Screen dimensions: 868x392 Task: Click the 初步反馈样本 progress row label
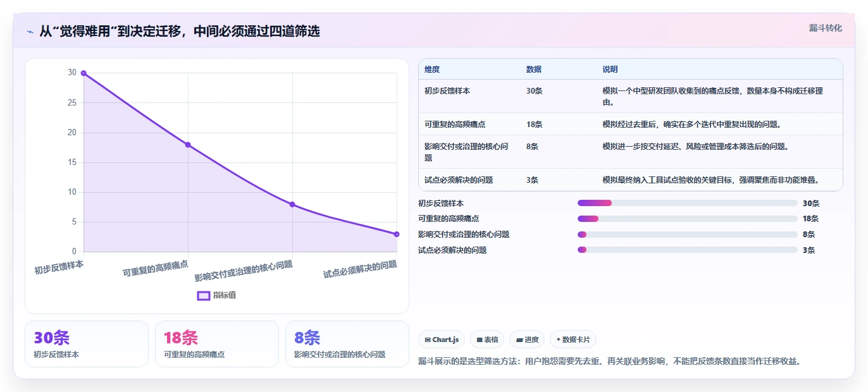coord(441,204)
